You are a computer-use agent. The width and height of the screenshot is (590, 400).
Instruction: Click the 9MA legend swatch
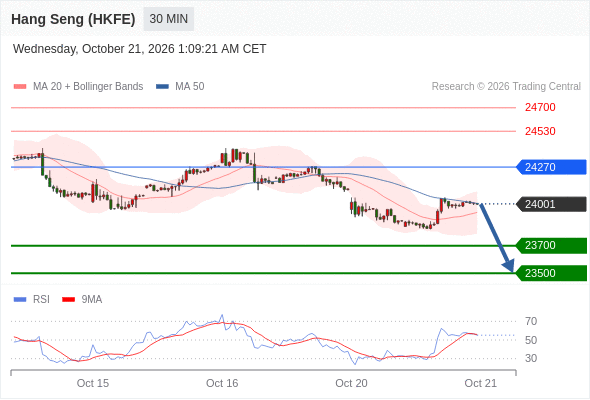coord(68,300)
